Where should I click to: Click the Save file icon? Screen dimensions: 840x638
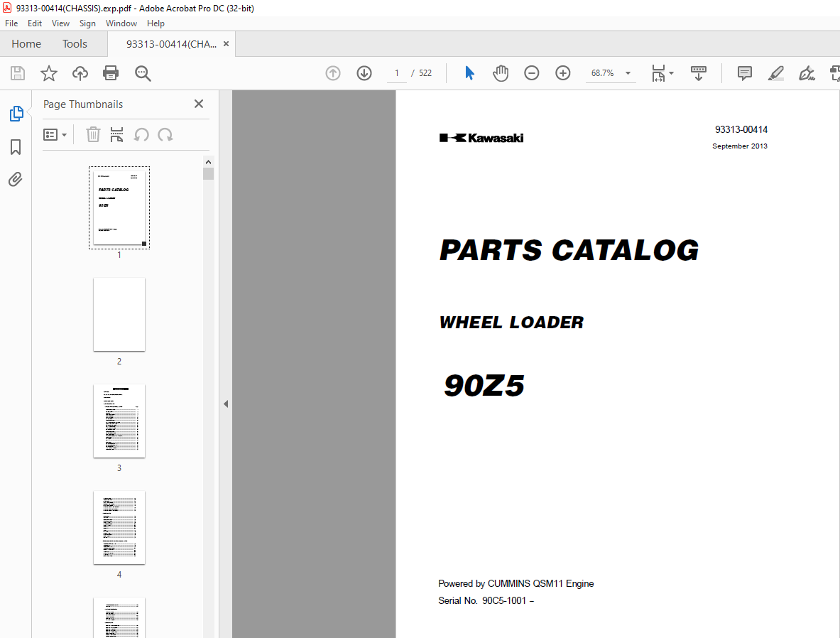(18, 73)
